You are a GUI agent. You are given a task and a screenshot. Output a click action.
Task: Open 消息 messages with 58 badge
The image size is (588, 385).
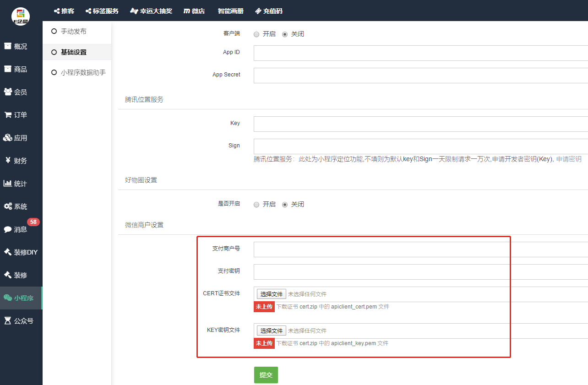point(8,229)
